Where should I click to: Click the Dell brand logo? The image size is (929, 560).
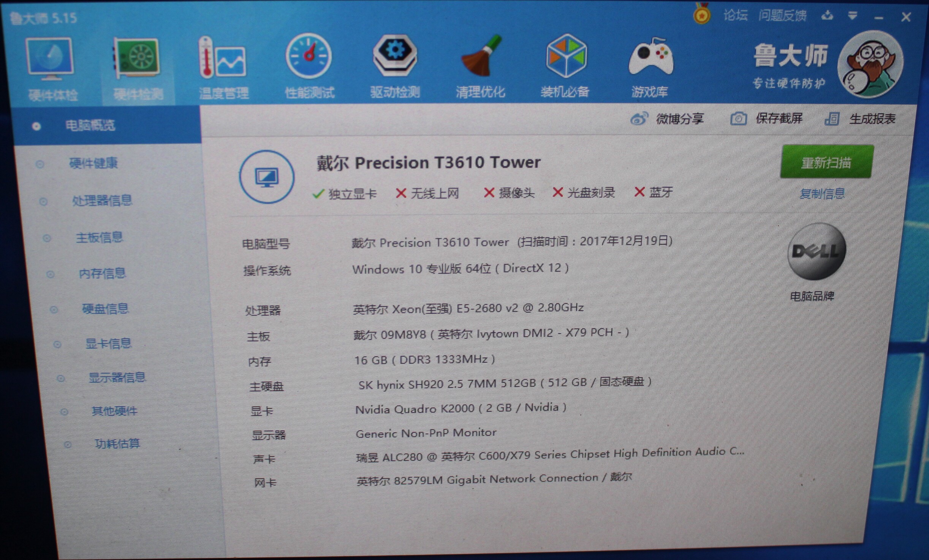tap(816, 252)
